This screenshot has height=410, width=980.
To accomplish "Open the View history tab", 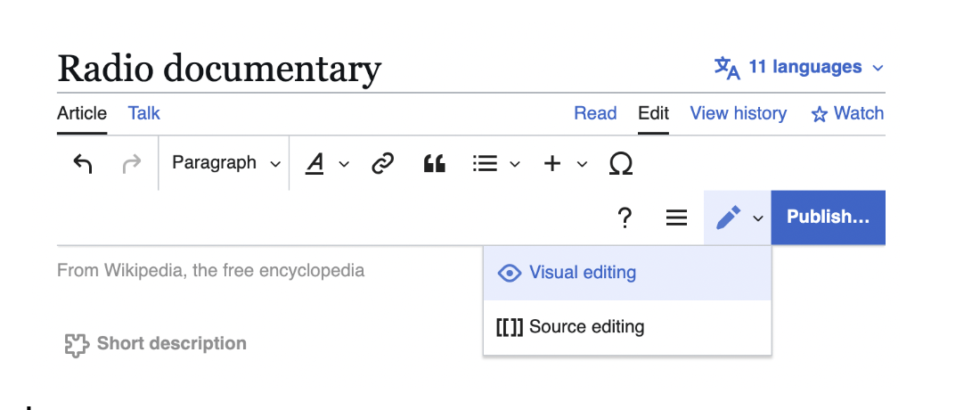I will 739,113.
